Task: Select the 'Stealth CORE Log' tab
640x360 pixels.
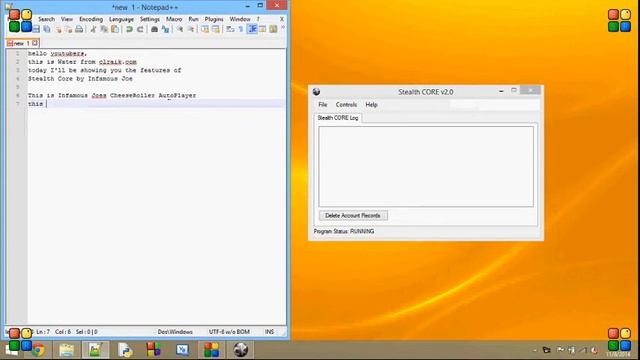Action: (x=338, y=118)
